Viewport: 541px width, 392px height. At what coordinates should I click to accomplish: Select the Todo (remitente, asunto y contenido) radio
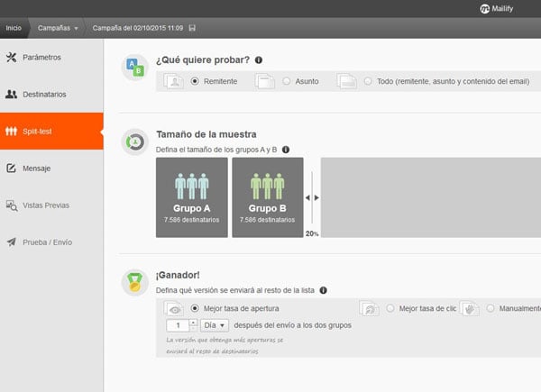tap(368, 81)
